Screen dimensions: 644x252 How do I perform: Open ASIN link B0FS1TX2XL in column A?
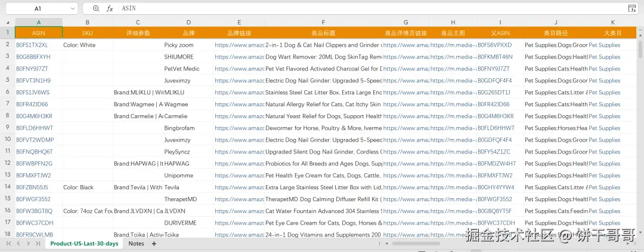tap(32, 45)
